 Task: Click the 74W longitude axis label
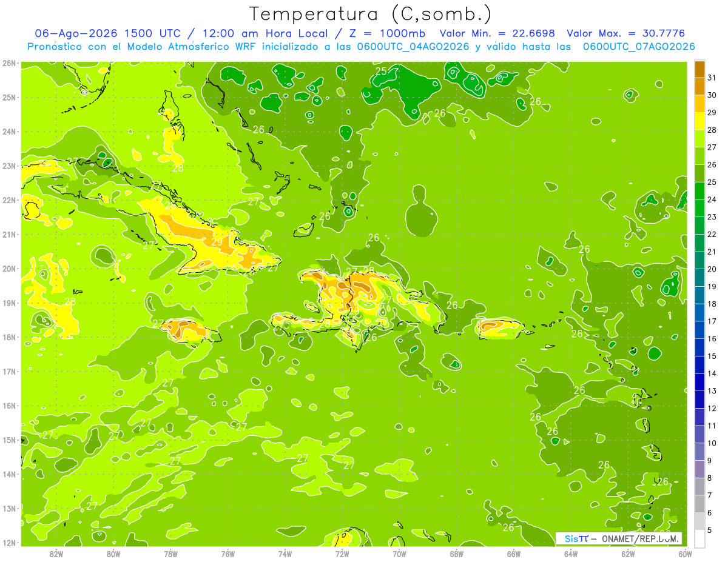(x=285, y=554)
